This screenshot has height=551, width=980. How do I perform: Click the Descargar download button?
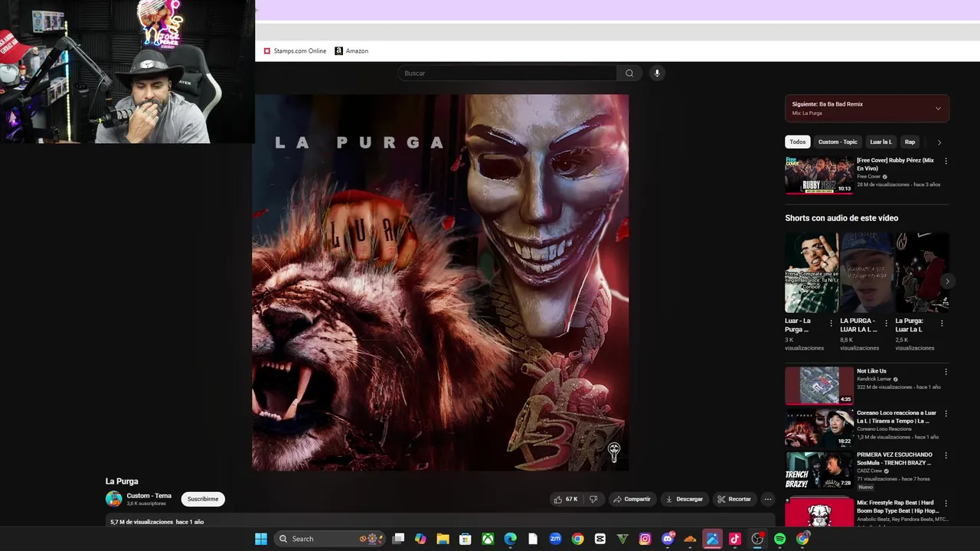pyautogui.click(x=684, y=499)
